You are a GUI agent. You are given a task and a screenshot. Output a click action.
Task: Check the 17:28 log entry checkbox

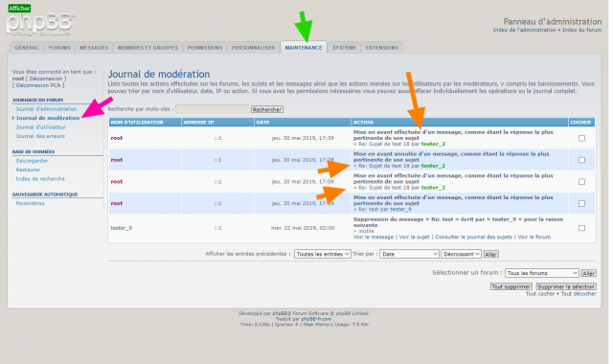pos(581,160)
